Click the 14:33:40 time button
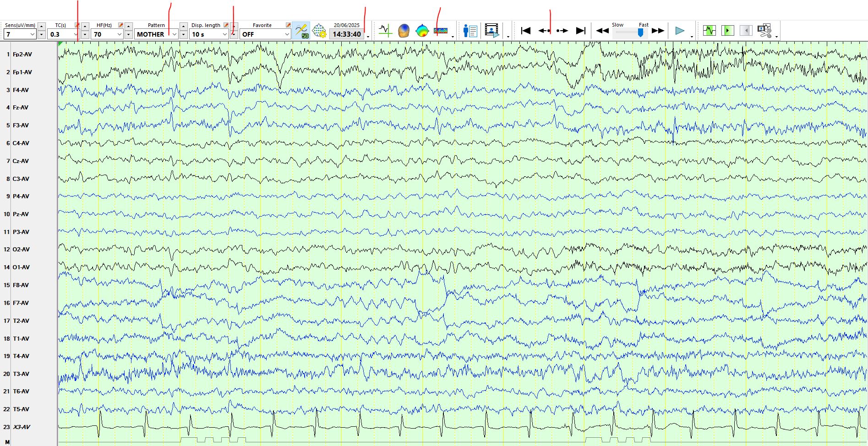The image size is (868, 446). (347, 34)
